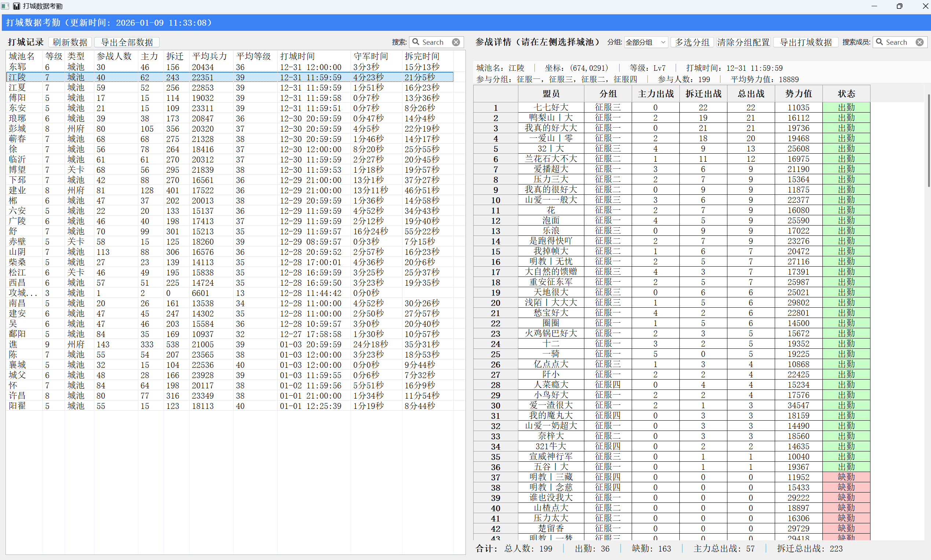Viewport: 931px width, 560px height.
Task: Clear the member search box with X icon
Action: [920, 42]
